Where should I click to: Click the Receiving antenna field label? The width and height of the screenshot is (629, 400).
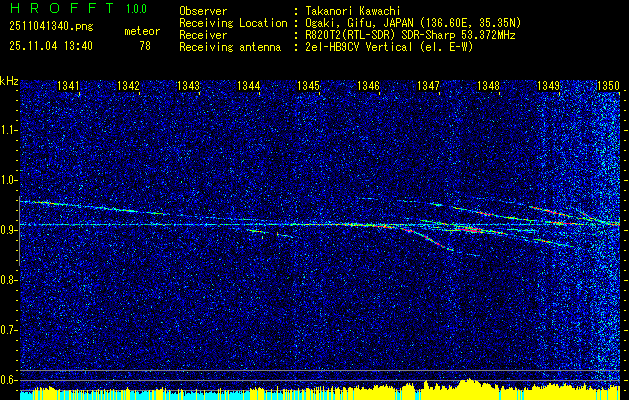230,47
